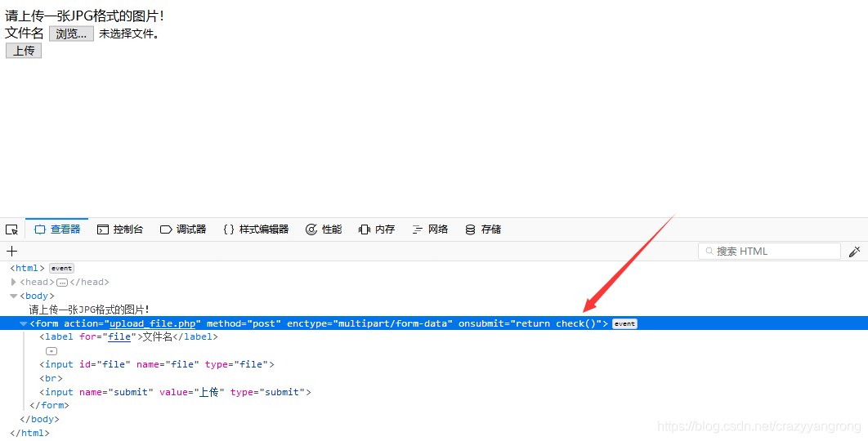Select the 请上传一张JPG格式的图片 text node in tree
The image size is (868, 441).
click(89, 310)
